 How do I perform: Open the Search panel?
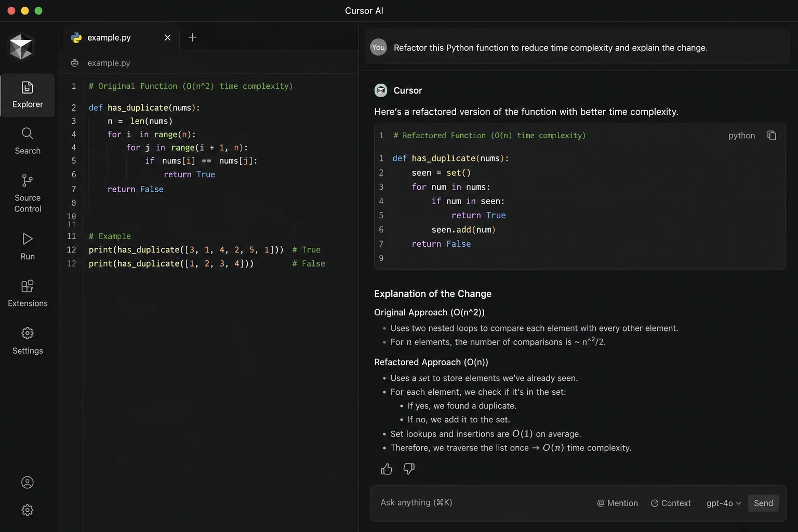point(28,141)
